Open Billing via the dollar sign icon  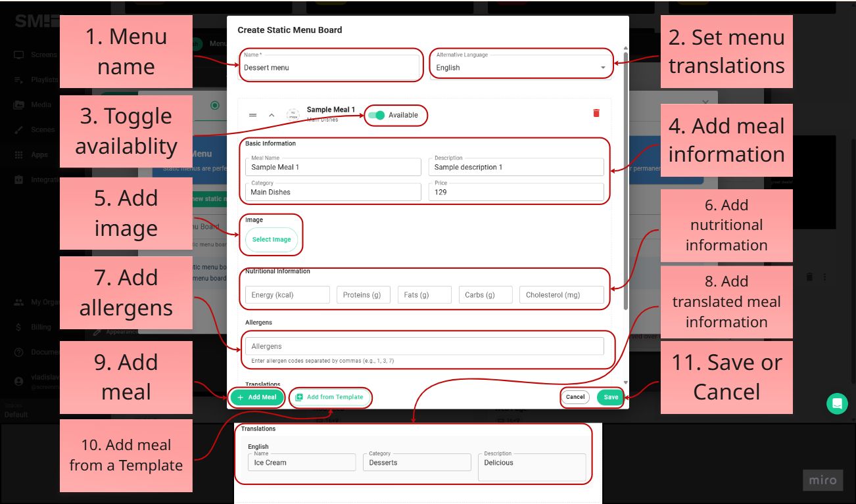(18, 327)
